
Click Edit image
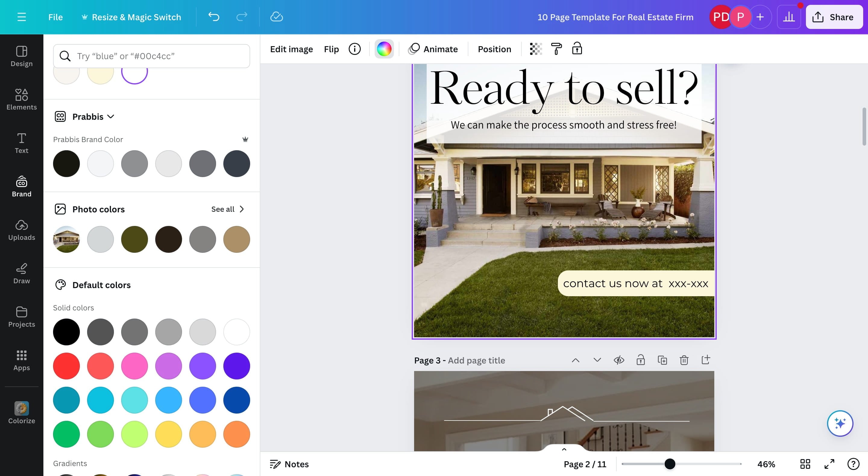click(291, 49)
